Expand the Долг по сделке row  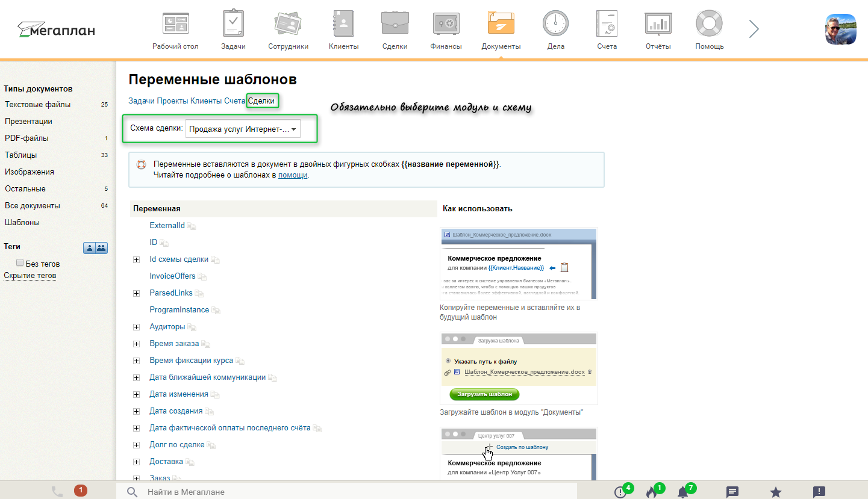pyautogui.click(x=136, y=445)
